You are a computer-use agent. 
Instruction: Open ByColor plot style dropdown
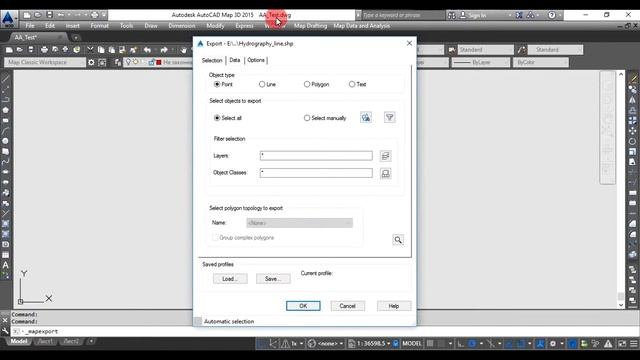(x=540, y=62)
